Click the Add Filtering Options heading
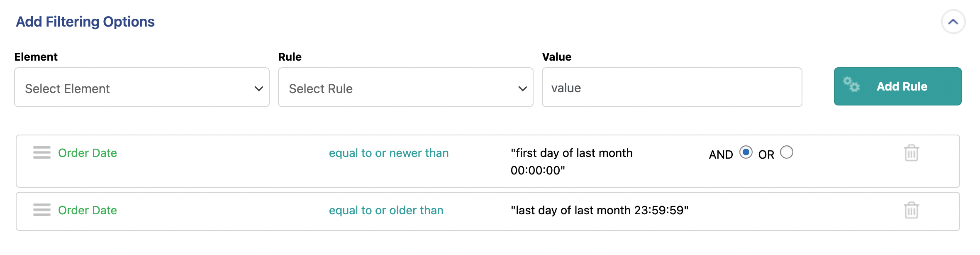 85,22
